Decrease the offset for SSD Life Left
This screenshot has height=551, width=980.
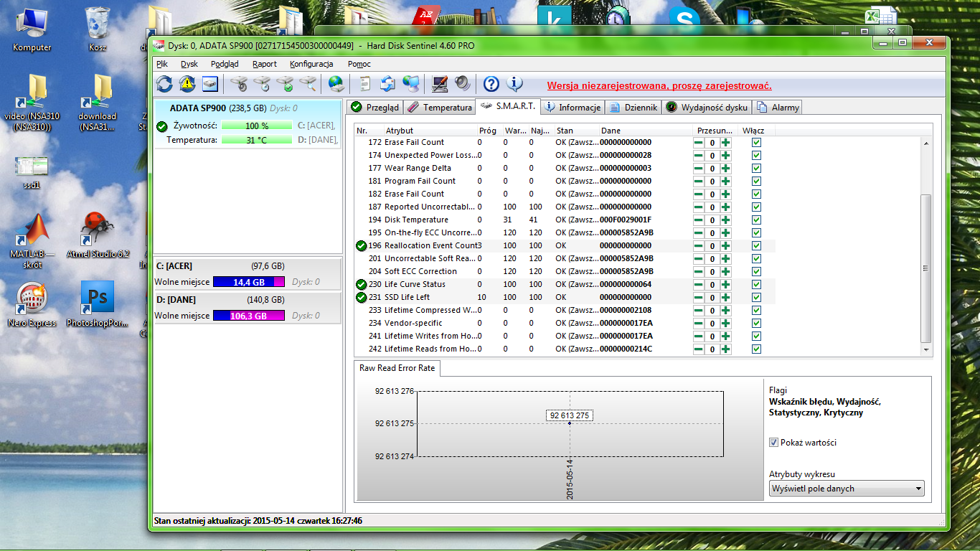coord(698,297)
